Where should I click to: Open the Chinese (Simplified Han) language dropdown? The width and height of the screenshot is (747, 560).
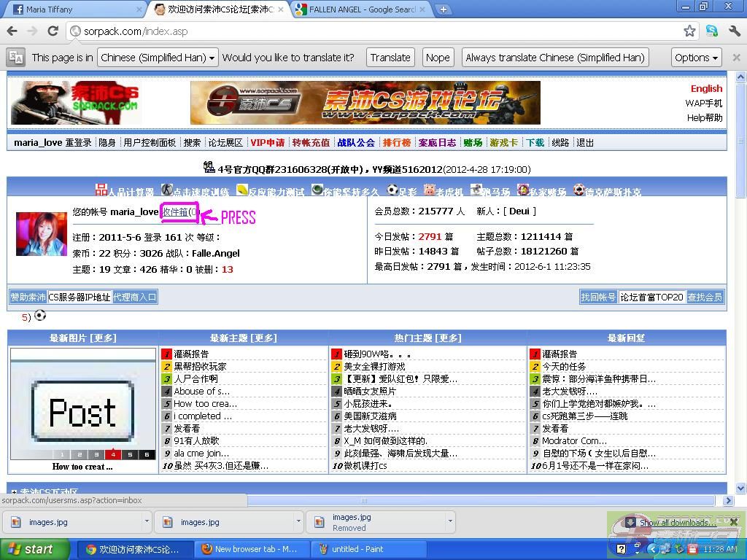[158, 58]
